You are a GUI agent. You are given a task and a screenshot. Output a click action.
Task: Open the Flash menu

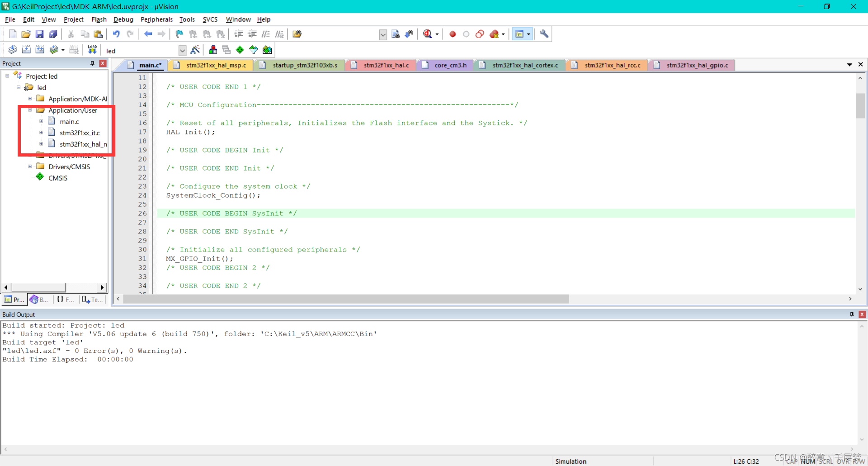coord(99,19)
